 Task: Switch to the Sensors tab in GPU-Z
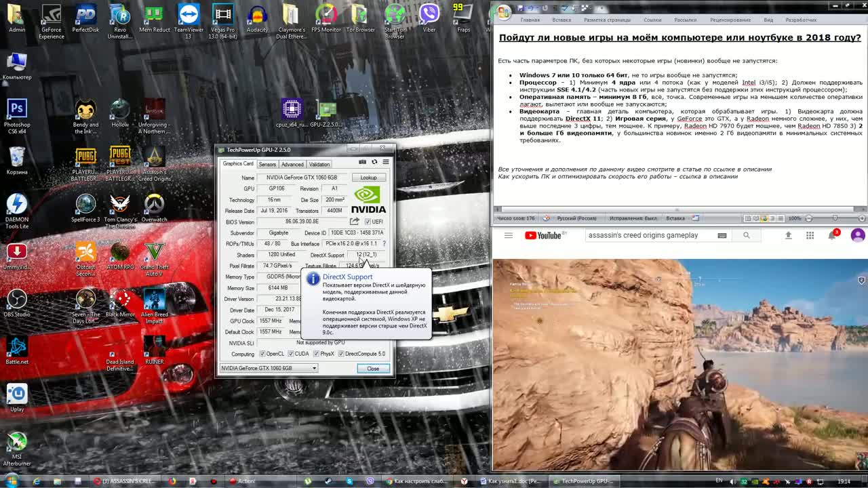click(x=267, y=164)
